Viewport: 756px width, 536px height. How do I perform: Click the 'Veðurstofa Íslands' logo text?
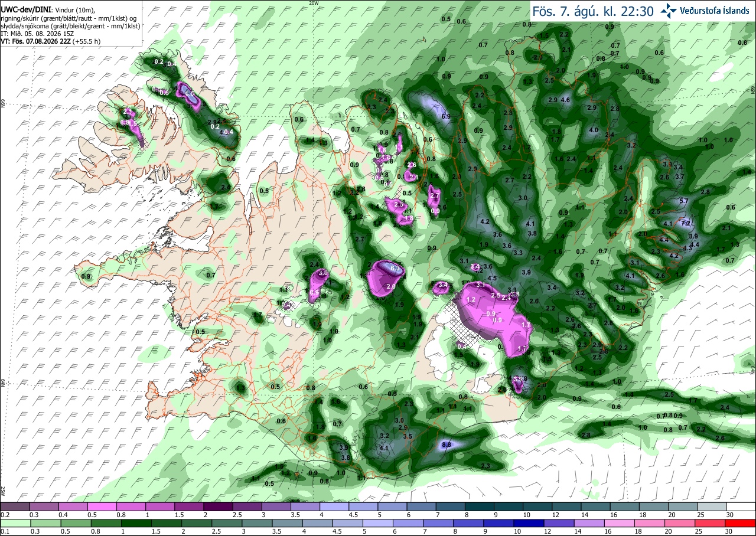715,11
